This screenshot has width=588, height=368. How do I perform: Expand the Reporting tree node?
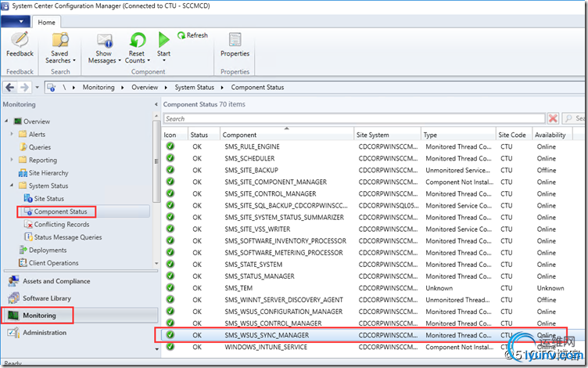[12, 160]
